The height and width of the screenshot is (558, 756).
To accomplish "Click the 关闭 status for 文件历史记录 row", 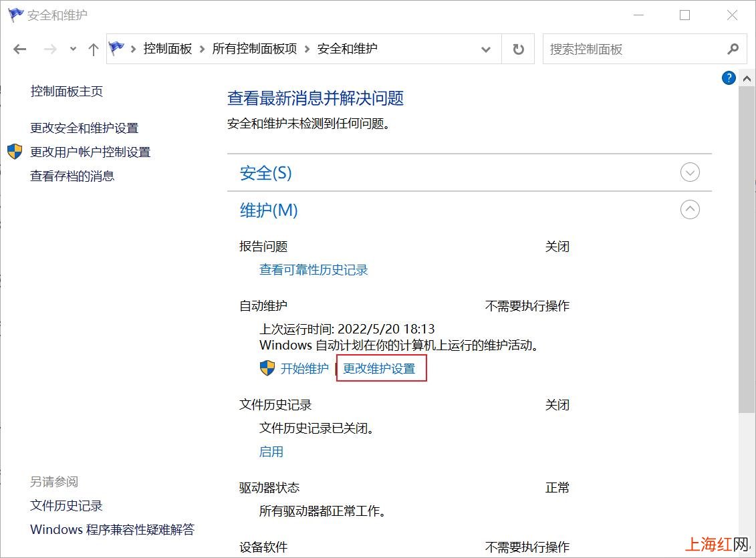I will [557, 405].
